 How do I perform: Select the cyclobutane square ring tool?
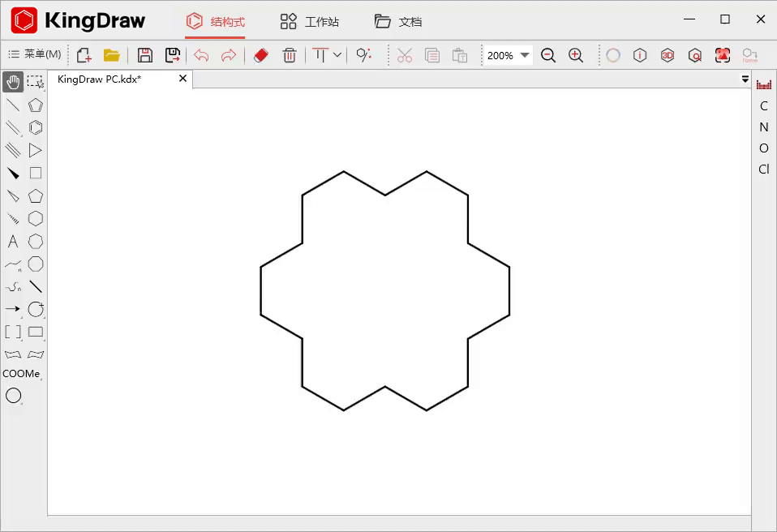[36, 173]
